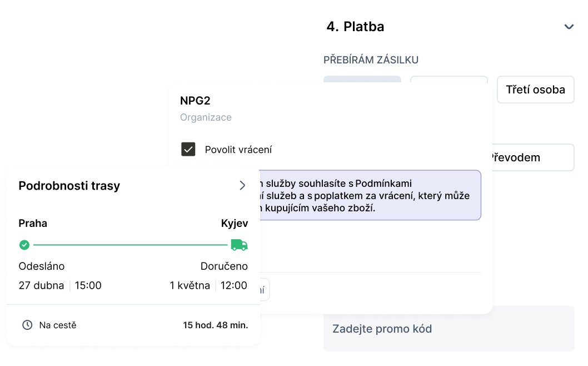Click the Kyjev destination city label
Screen dimensions: 588x366
point(235,224)
